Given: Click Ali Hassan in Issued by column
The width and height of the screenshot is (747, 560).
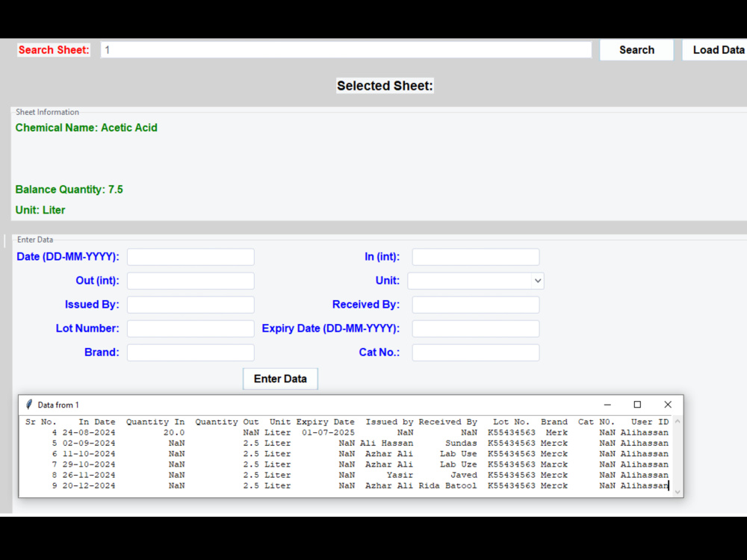Looking at the screenshot, I should click(386, 444).
